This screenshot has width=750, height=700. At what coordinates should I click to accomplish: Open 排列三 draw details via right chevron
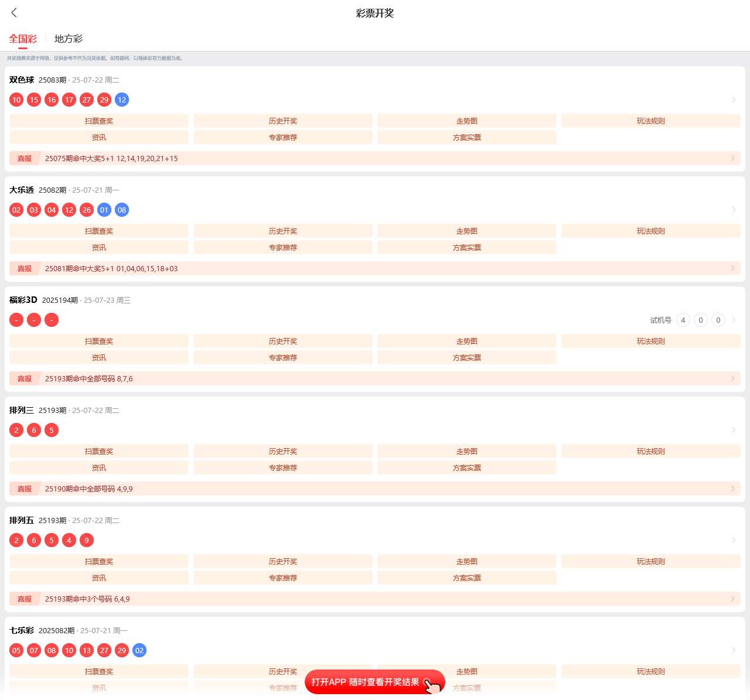(734, 430)
